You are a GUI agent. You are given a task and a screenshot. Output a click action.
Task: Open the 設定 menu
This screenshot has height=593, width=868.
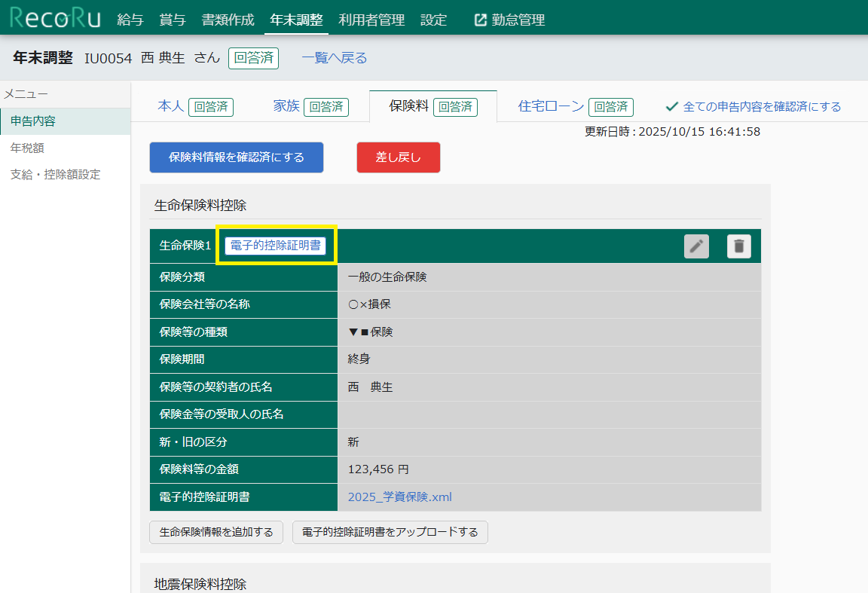[x=433, y=20]
